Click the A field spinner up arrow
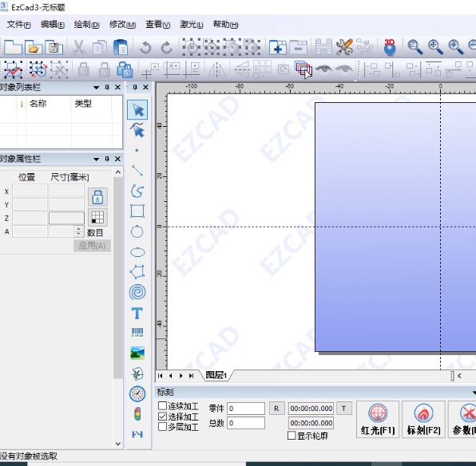 (x=78, y=229)
